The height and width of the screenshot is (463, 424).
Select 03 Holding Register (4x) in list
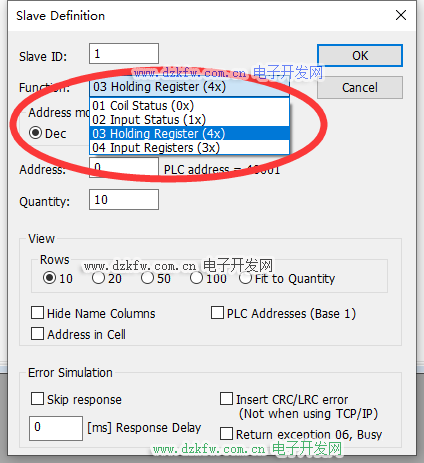pyautogui.click(x=189, y=134)
